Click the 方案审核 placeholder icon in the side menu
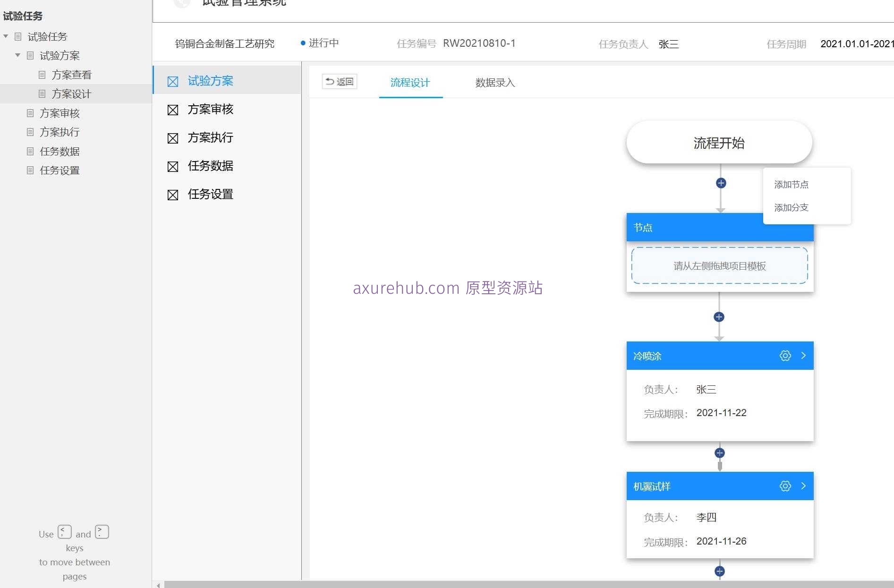 click(173, 110)
